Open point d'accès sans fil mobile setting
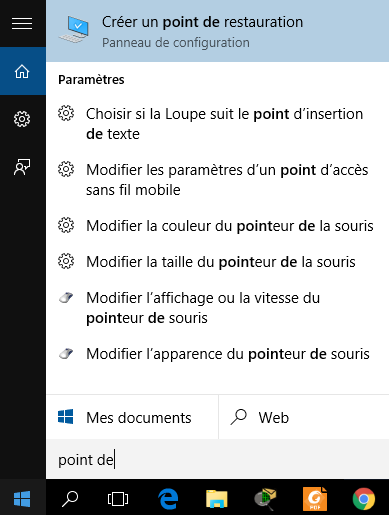Viewport: 389px width, 515px height. [217, 180]
